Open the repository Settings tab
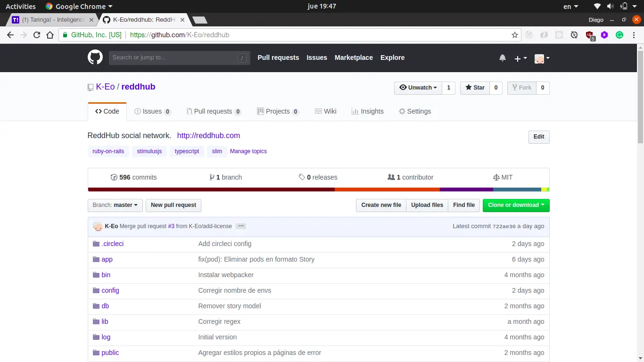644x362 pixels. 415,111
